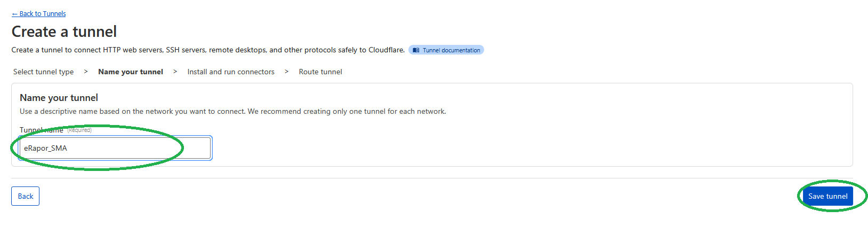Click the left arrow before Back to Tunnels
Screen dimensions: 868x226
(x=15, y=14)
